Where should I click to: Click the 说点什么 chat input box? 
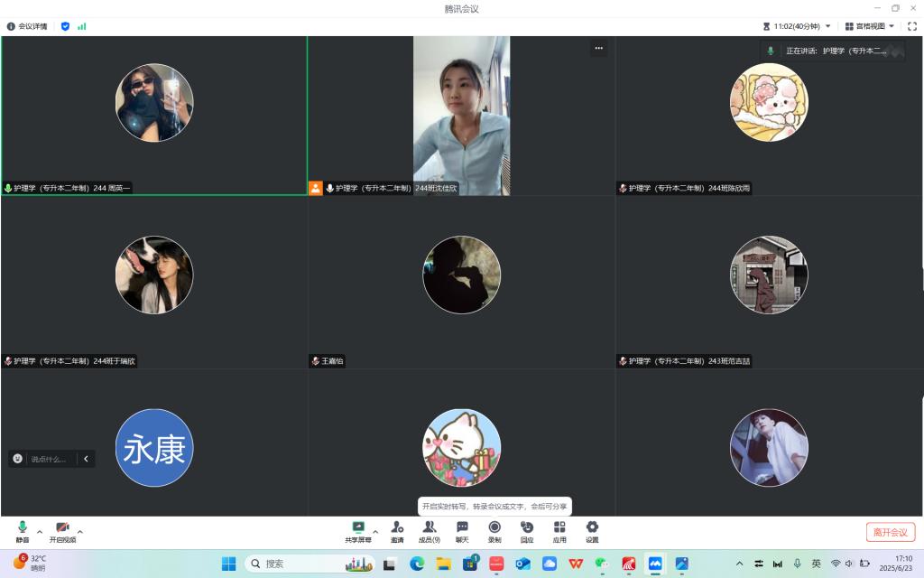(x=49, y=459)
